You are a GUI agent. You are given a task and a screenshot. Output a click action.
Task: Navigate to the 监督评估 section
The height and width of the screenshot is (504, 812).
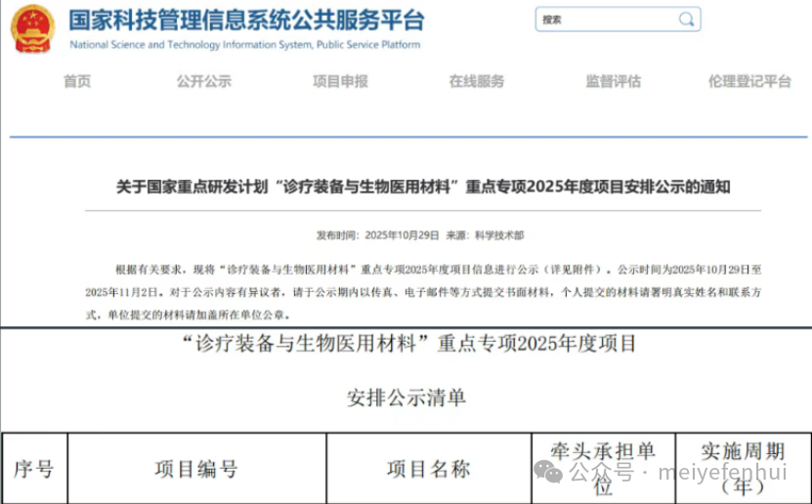[x=613, y=82]
